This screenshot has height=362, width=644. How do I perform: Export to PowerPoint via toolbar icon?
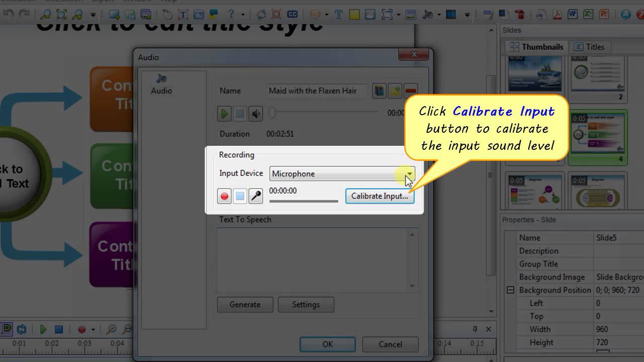[605, 15]
